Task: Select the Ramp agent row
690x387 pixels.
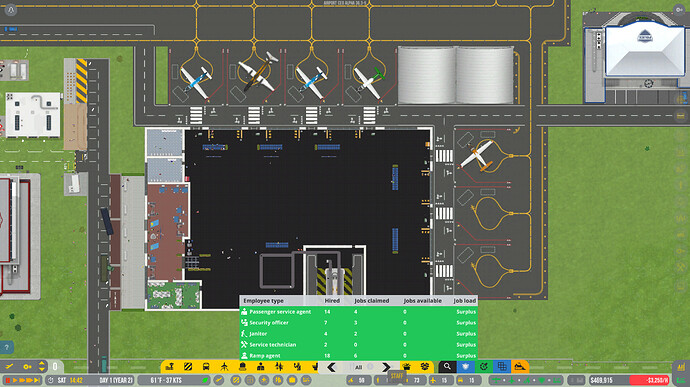Action: coord(358,356)
